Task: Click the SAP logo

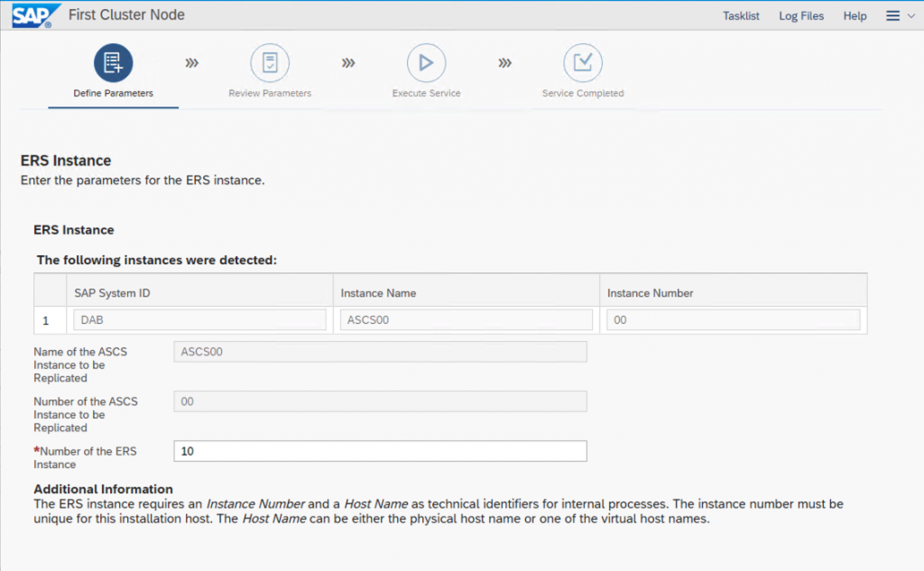Action: point(35,15)
